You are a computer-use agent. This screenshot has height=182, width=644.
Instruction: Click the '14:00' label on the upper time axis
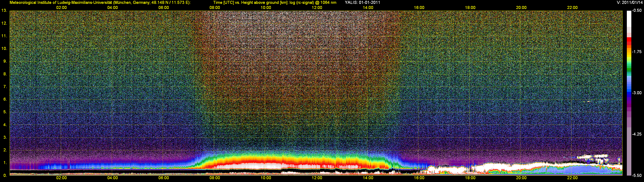point(368,8)
